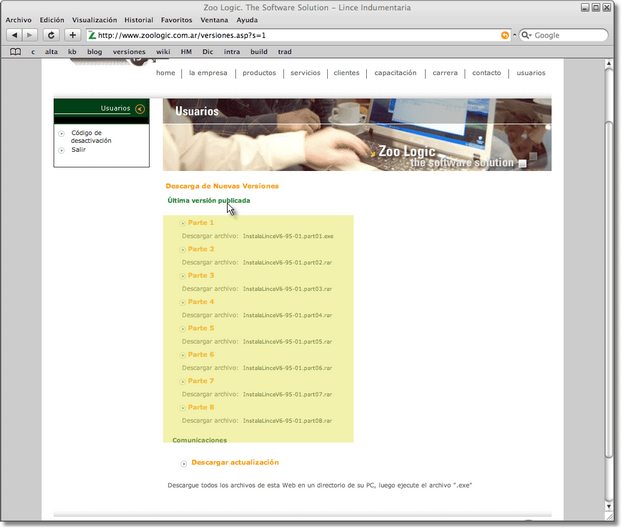Screen dimensions: 622x529
Task: Click the scrollbar up arrow
Action: coord(609,64)
